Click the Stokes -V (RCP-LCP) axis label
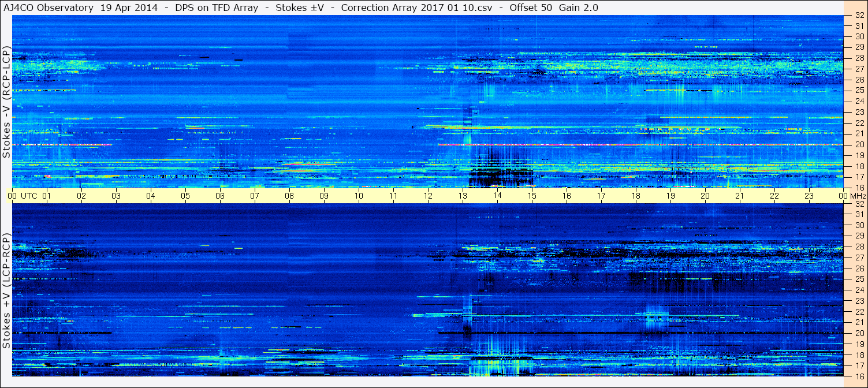The width and height of the screenshot is (868, 388). pyautogui.click(x=7, y=102)
